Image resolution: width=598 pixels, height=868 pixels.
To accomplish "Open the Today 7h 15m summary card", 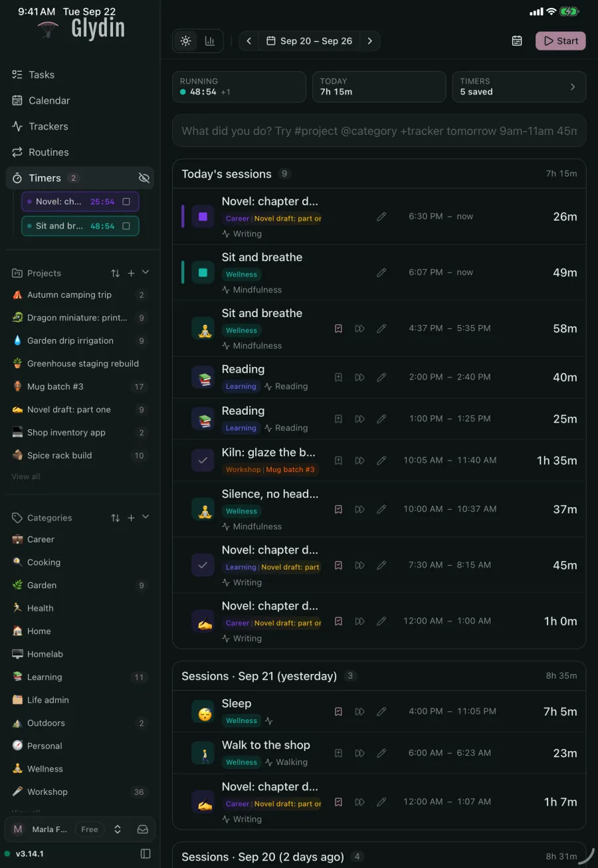I will 379,86.
